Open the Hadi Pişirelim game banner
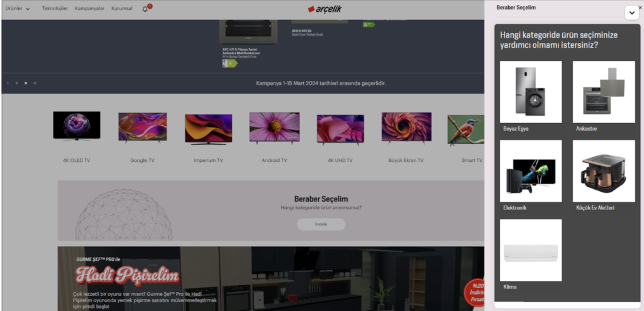This screenshot has width=644, height=311. coord(271,278)
